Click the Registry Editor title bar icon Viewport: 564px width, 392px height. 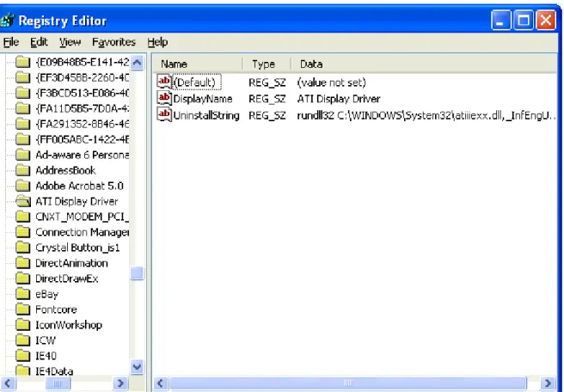tap(7, 21)
